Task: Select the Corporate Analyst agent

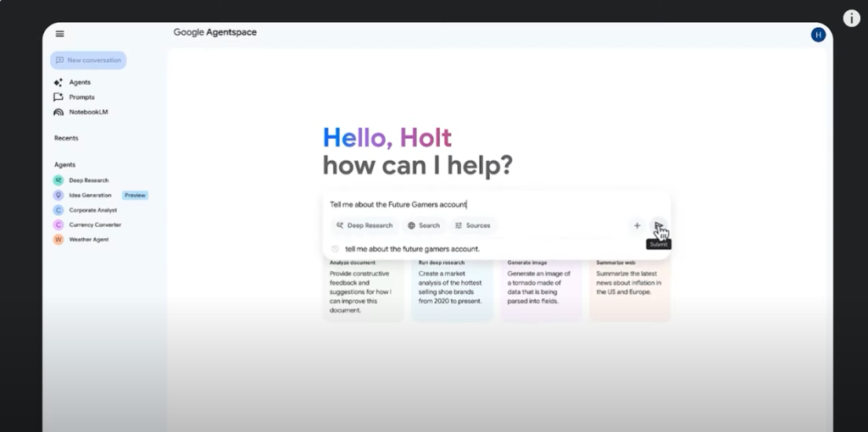Action: (92, 210)
